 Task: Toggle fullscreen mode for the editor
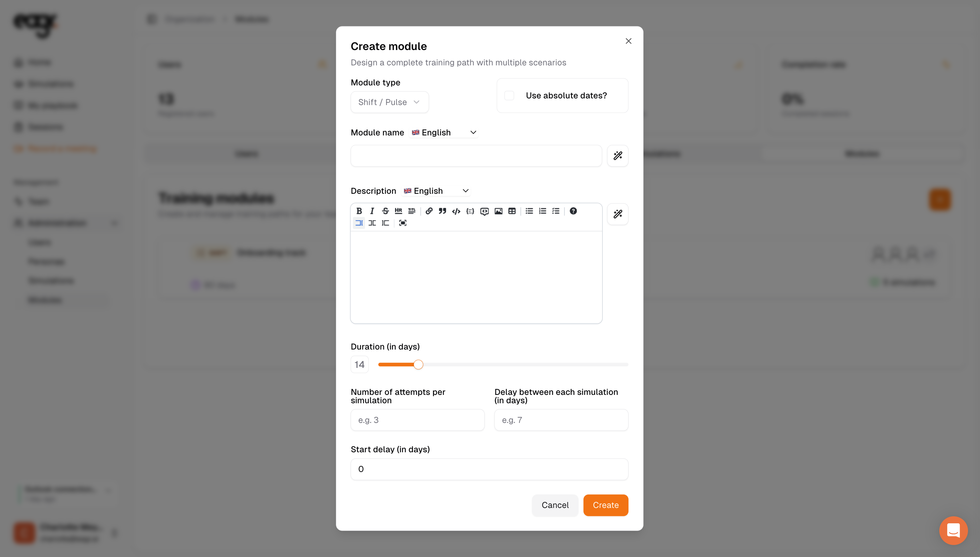pyautogui.click(x=402, y=223)
